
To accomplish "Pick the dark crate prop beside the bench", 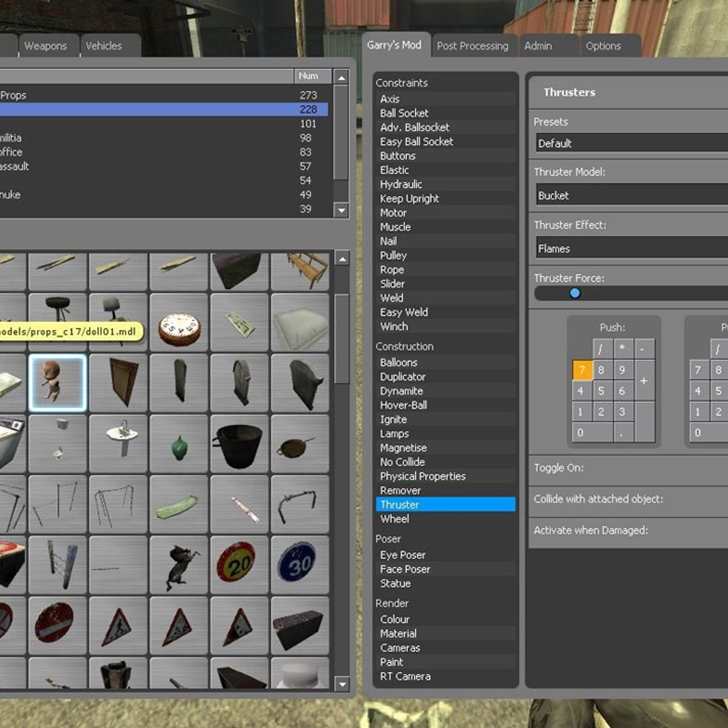I will 240,272.
